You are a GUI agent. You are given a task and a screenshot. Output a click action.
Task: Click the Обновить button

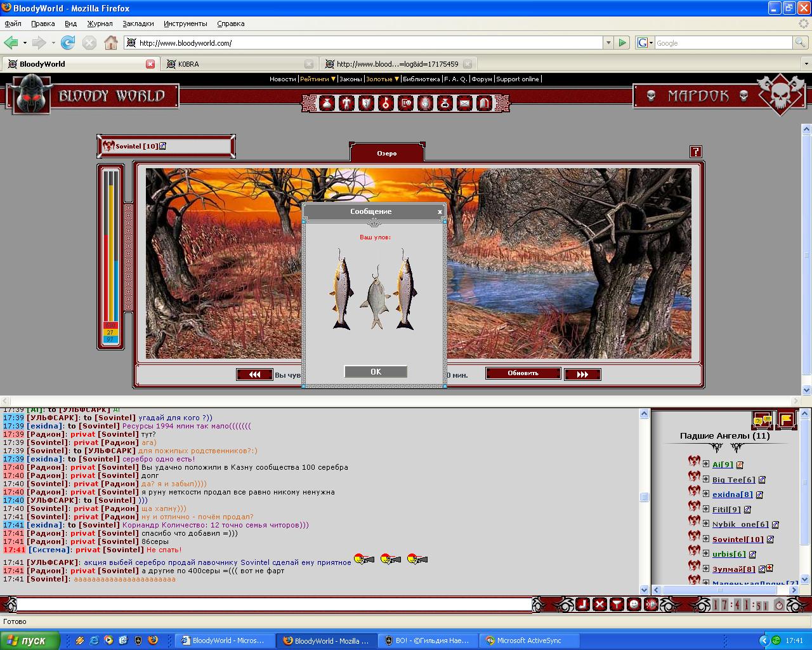(x=523, y=373)
